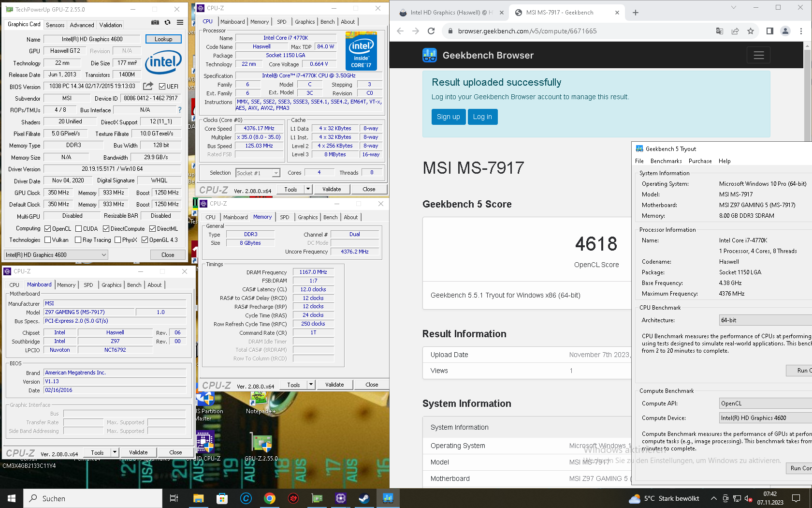
Task: Go back in Chrome browser
Action: (x=400, y=31)
